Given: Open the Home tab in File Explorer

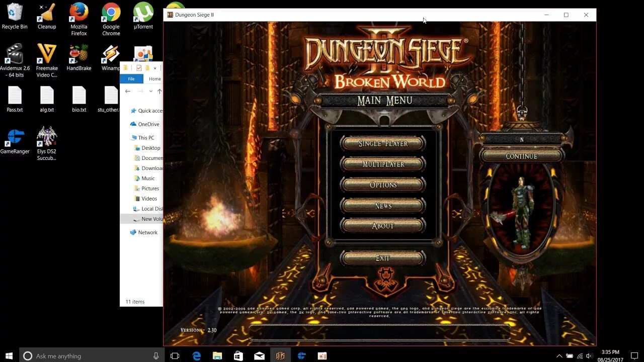Looking at the screenshot, I should point(154,79).
